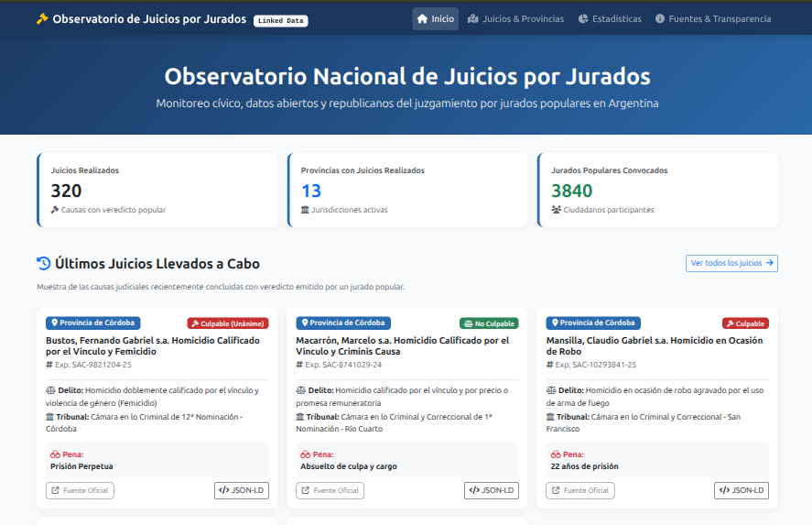This screenshot has height=525, width=812.
Task: Select the 3840 jurados value
Action: tap(572, 191)
